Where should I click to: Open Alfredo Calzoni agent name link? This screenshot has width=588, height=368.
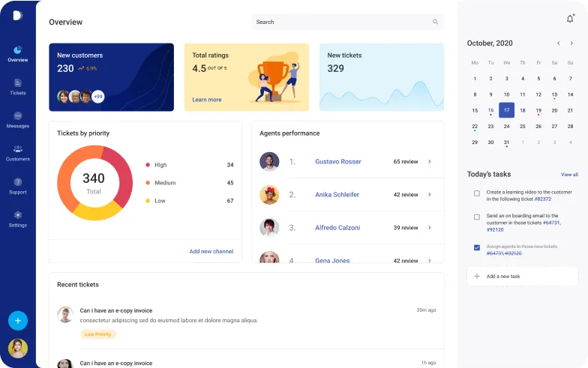337,228
